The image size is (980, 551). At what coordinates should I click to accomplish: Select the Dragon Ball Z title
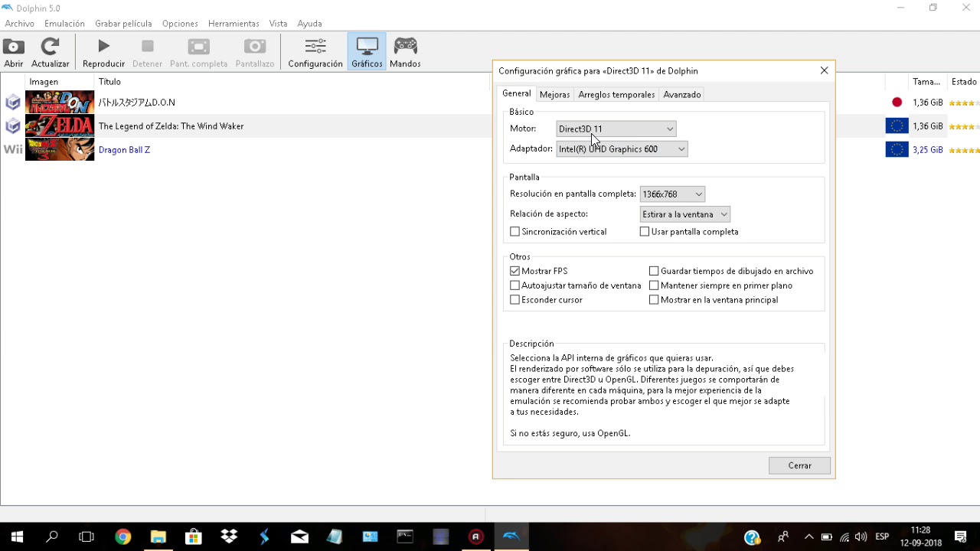click(x=124, y=150)
